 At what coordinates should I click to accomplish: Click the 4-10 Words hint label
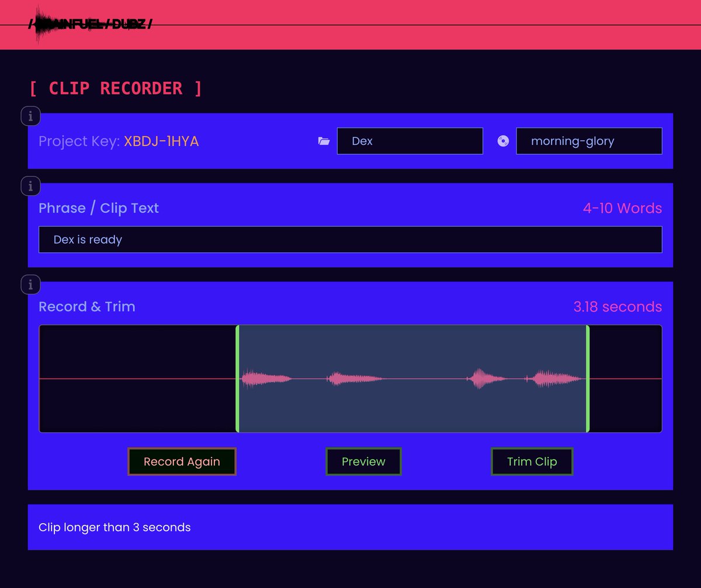[622, 208]
